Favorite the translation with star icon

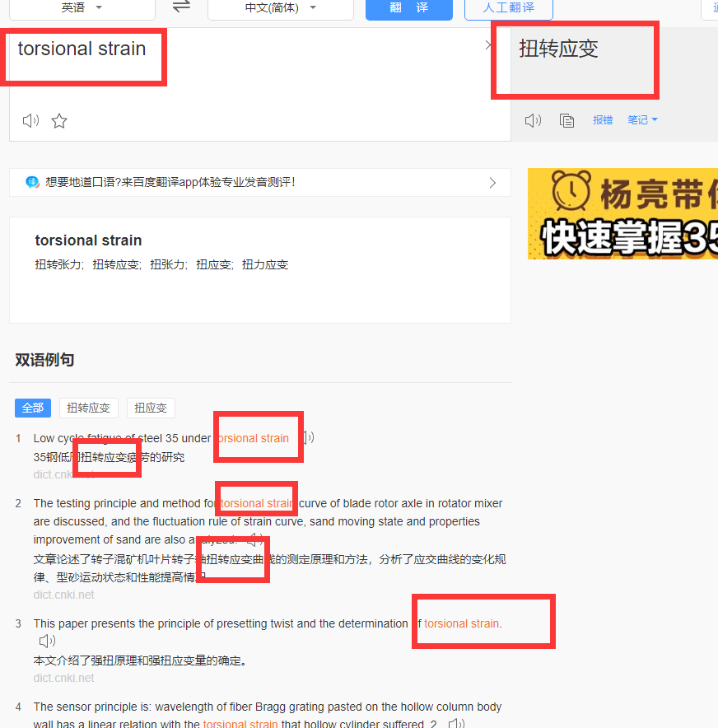point(59,121)
